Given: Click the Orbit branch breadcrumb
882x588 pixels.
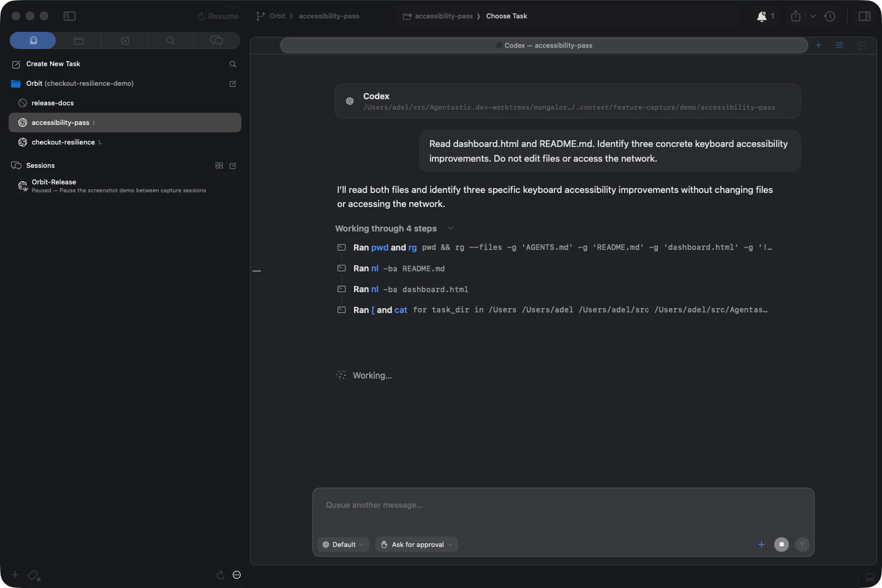Looking at the screenshot, I should (277, 16).
